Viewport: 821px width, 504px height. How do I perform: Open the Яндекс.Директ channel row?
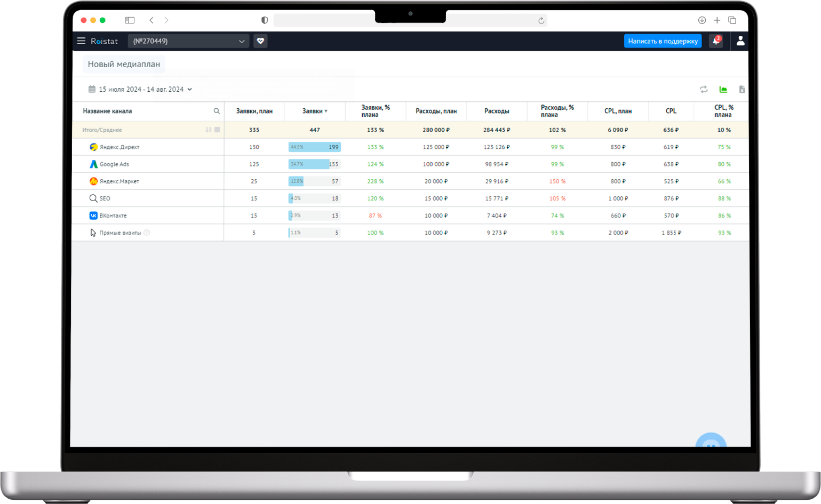pos(119,147)
